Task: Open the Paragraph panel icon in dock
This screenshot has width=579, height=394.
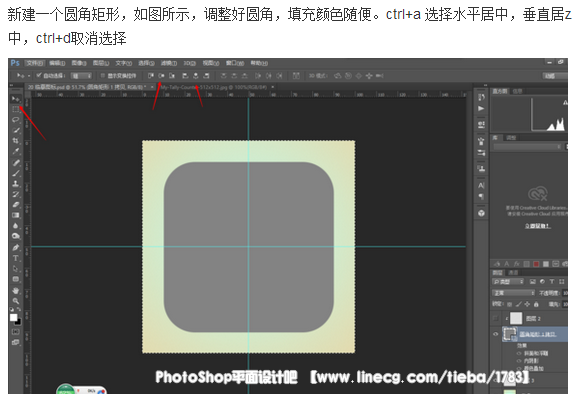Action: pos(481,196)
